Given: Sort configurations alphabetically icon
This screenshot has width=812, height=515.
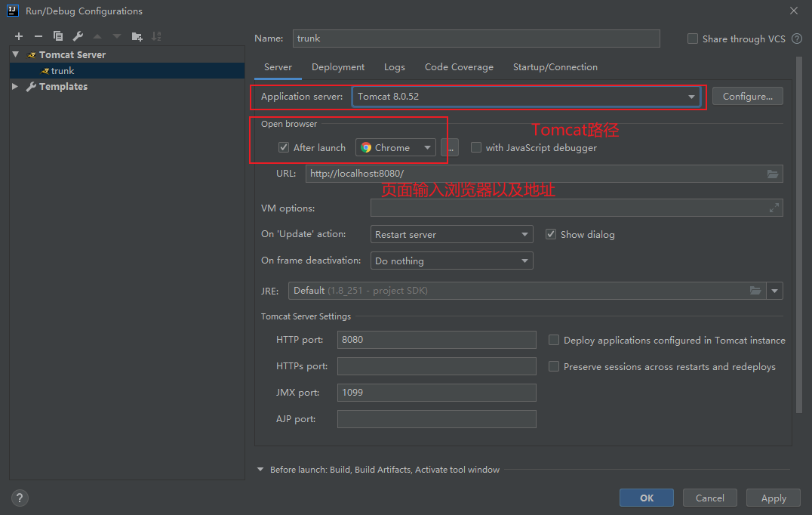Looking at the screenshot, I should tap(156, 36).
